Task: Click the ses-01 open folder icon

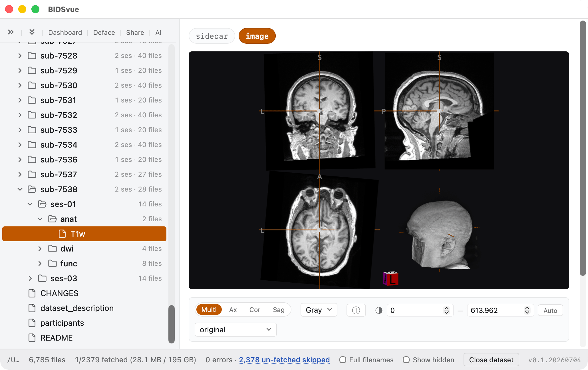Action: [42, 204]
